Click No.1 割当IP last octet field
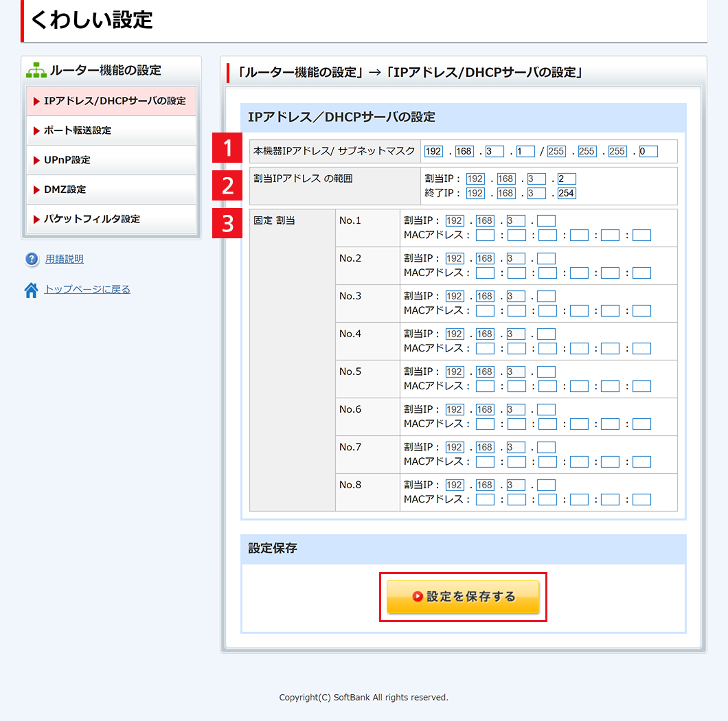 [x=546, y=221]
